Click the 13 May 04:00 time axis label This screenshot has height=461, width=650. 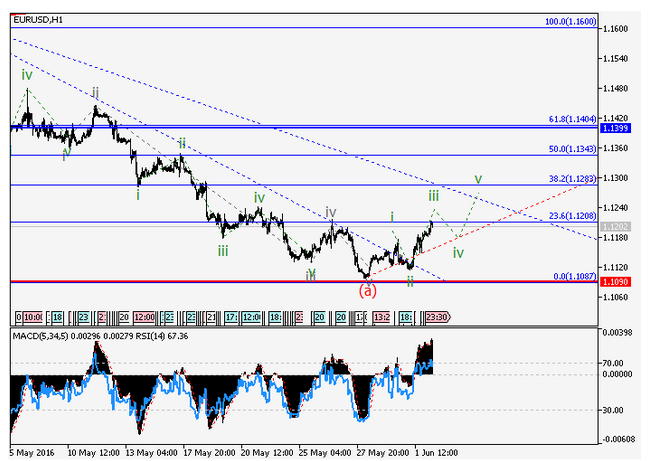(150, 450)
